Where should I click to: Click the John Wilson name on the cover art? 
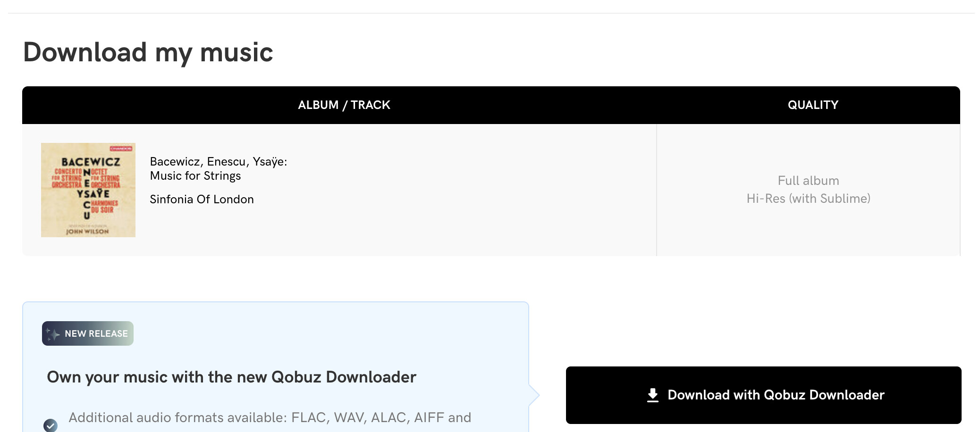tap(87, 232)
